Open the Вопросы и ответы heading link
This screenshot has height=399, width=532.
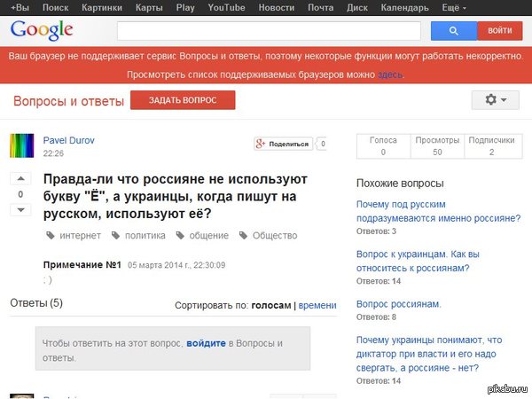point(68,101)
